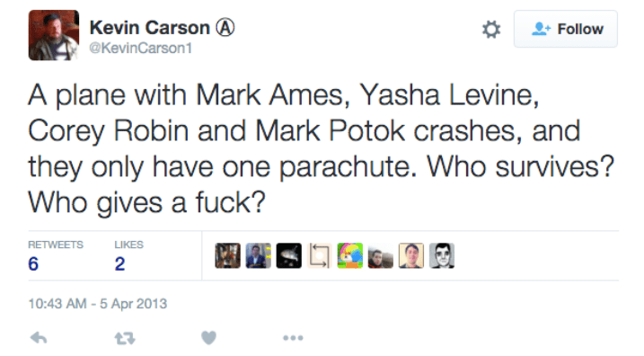The width and height of the screenshot is (644, 356).
Task: Click the retweet icon below the tweet
Action: 125,338
